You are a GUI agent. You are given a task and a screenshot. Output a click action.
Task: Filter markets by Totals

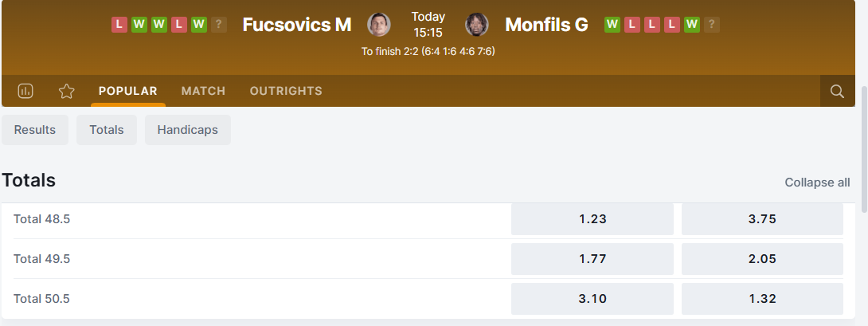107,130
